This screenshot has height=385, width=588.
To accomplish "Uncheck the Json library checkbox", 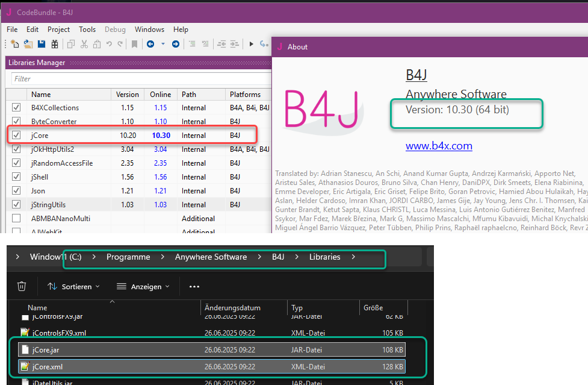I will [x=16, y=190].
